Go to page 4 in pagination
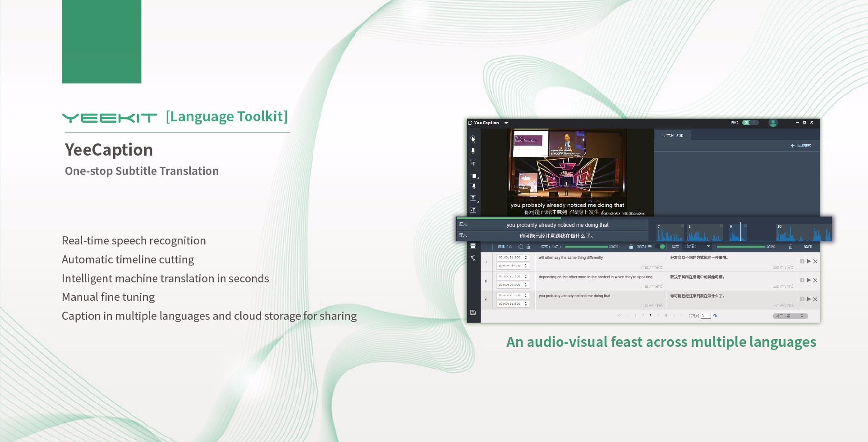 point(658,315)
